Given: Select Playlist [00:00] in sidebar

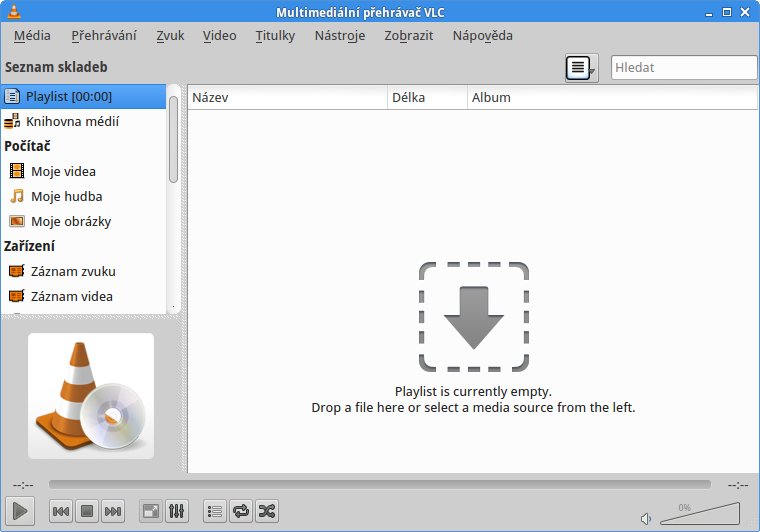Looking at the screenshot, I should pos(83,96).
